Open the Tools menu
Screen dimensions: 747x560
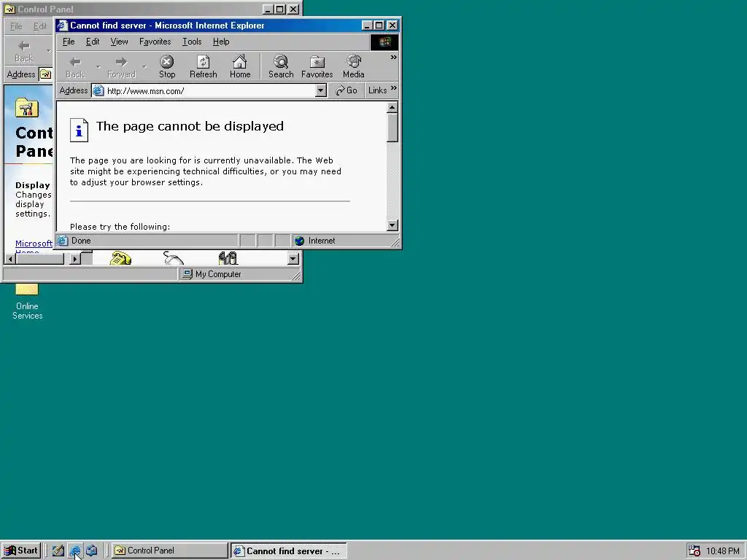coord(192,42)
